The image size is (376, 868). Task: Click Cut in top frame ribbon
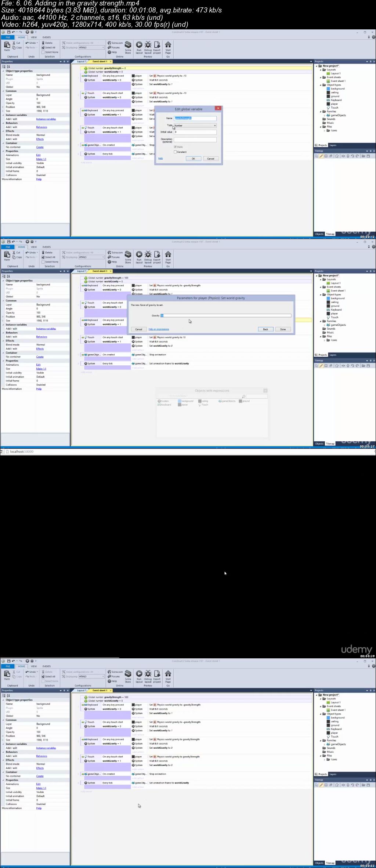point(16,43)
